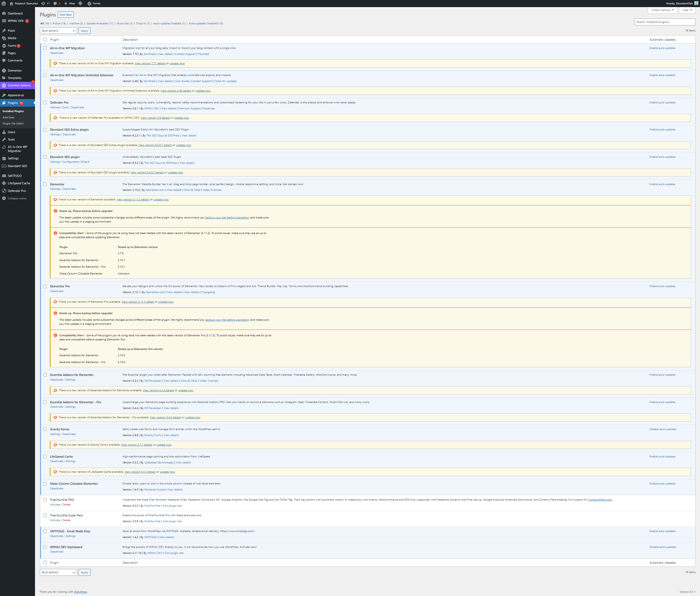Click the Collapse menu arrow icon
This screenshot has height=596, width=700.
point(4,198)
